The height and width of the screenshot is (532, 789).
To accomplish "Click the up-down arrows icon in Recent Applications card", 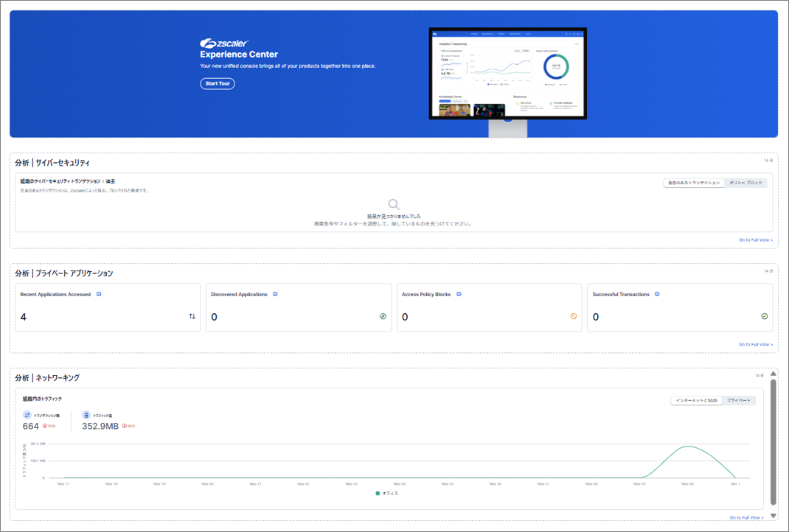I will [x=192, y=316].
